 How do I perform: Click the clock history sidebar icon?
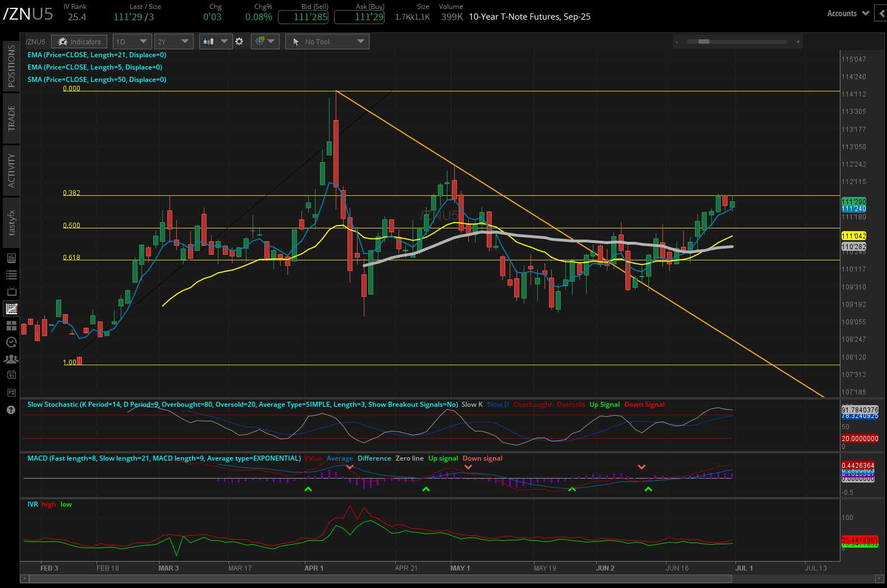point(11,342)
